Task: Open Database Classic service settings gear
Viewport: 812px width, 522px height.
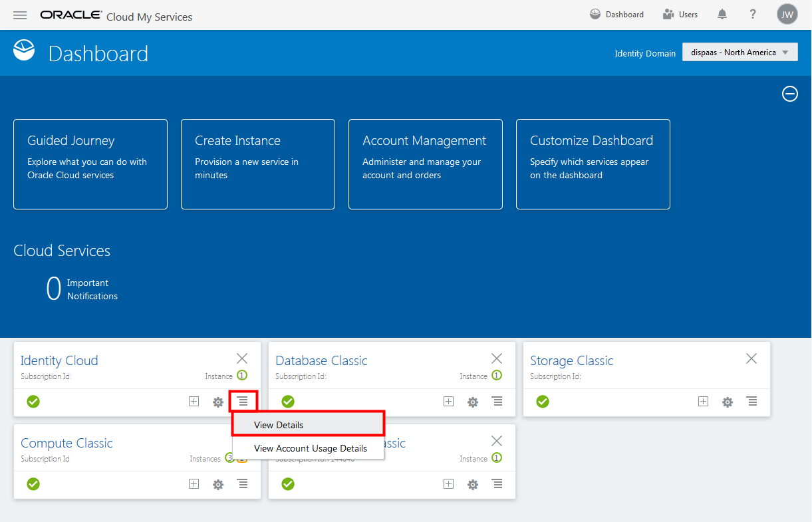Action: 473,402
